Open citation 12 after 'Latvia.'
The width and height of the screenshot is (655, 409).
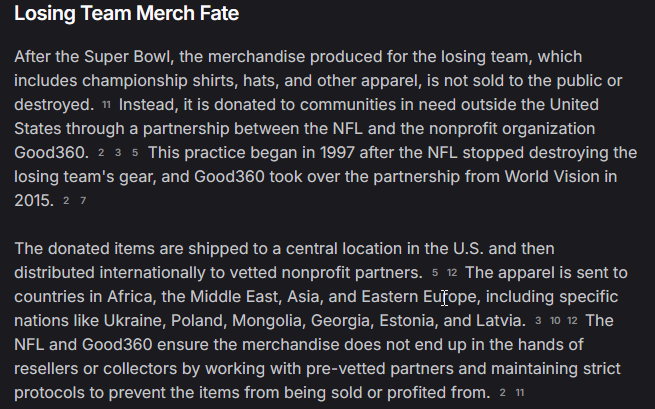pos(572,321)
